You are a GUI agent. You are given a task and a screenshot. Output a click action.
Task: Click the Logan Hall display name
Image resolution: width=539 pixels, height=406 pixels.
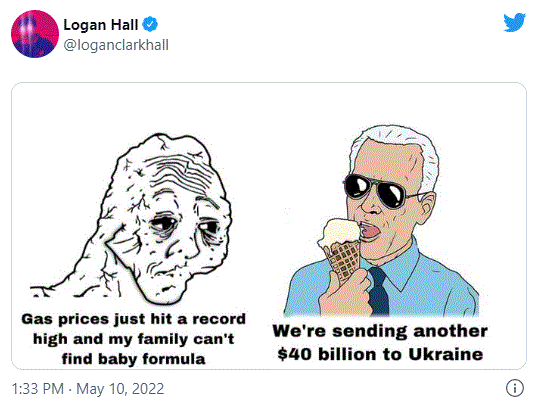[101, 25]
